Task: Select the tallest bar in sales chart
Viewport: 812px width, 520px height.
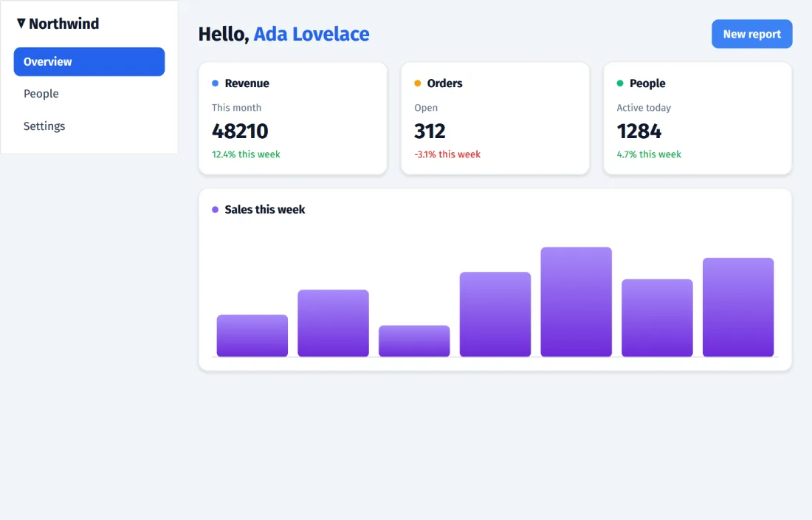Action: (577, 302)
